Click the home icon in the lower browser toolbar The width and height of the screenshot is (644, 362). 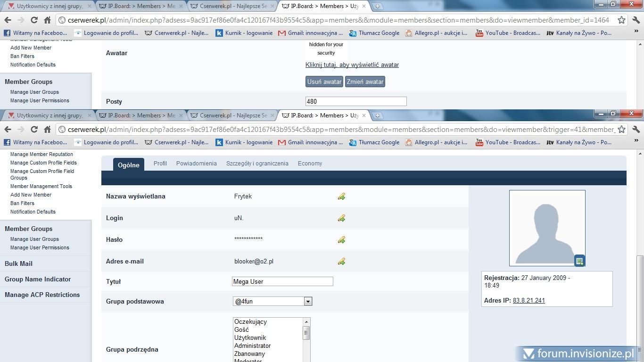coord(47,129)
